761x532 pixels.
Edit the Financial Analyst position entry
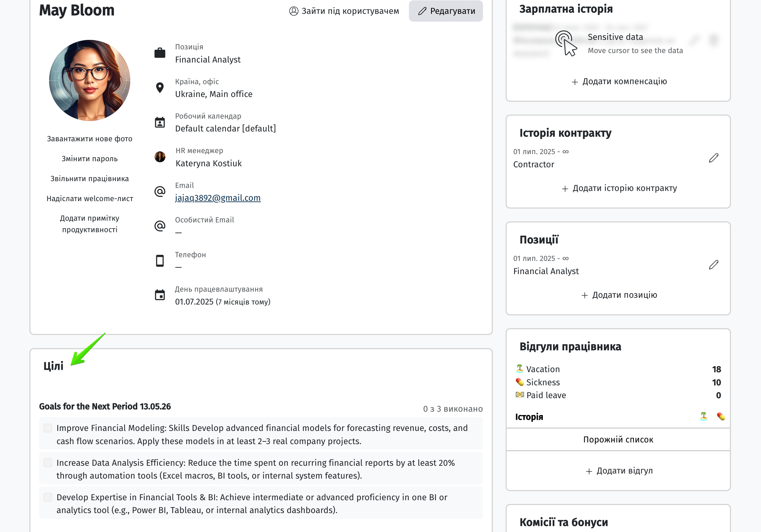click(x=714, y=265)
